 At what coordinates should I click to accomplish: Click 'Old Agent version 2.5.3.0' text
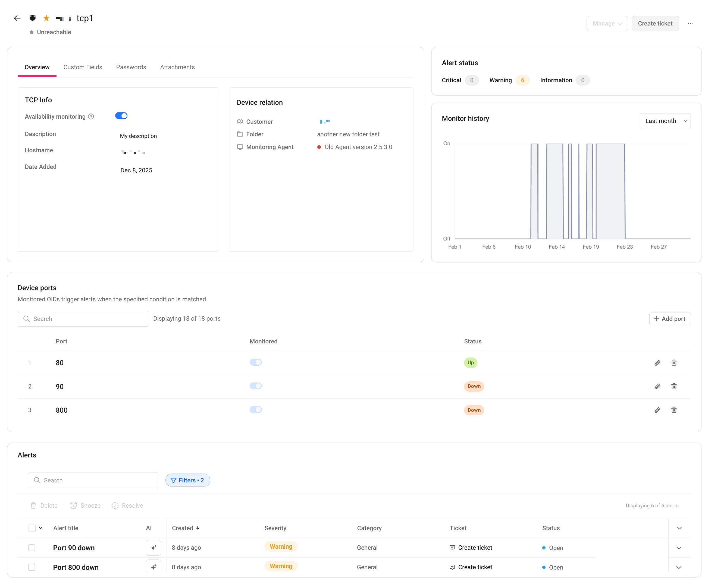(x=358, y=147)
